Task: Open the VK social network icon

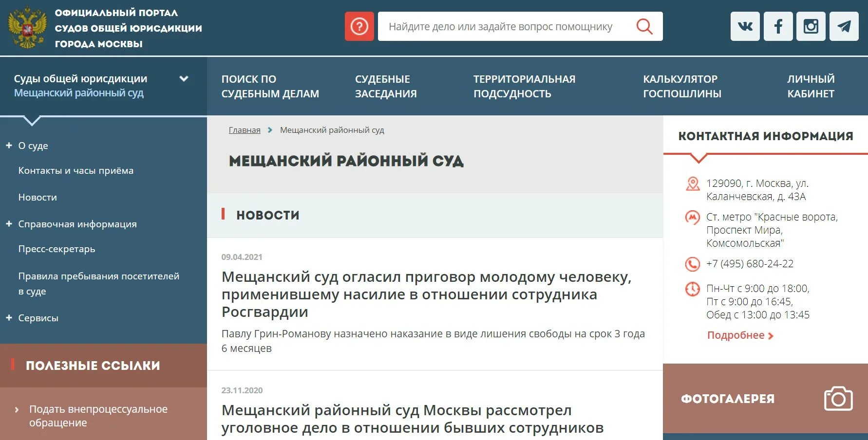Action: click(x=745, y=26)
